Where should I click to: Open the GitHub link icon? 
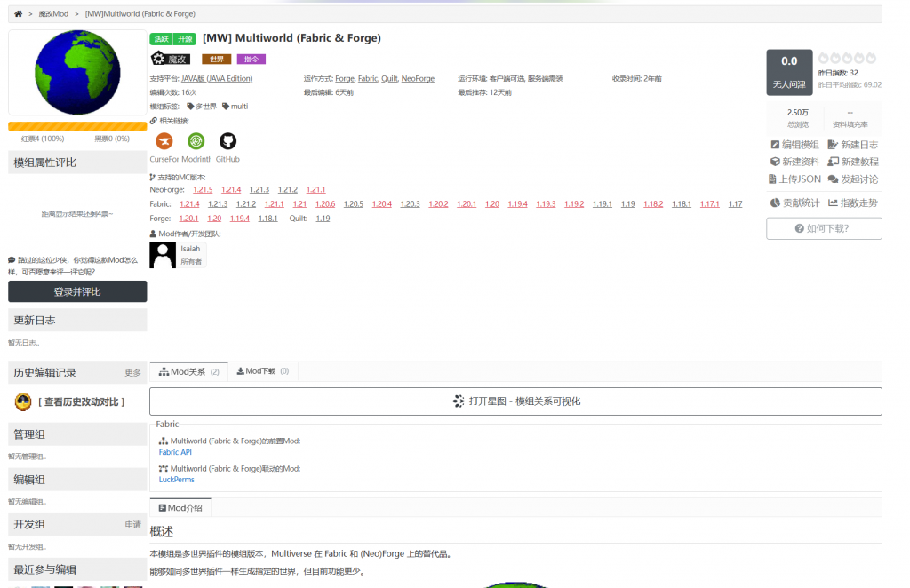click(227, 141)
